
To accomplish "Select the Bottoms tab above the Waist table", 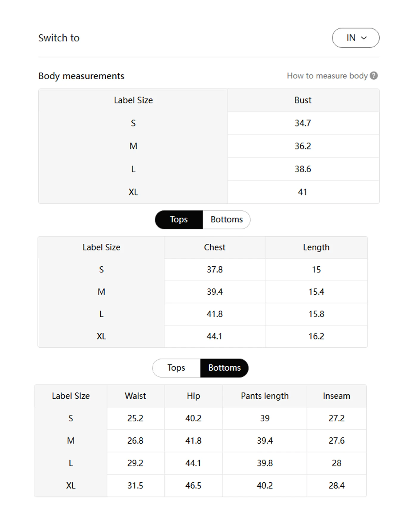I will tap(224, 368).
